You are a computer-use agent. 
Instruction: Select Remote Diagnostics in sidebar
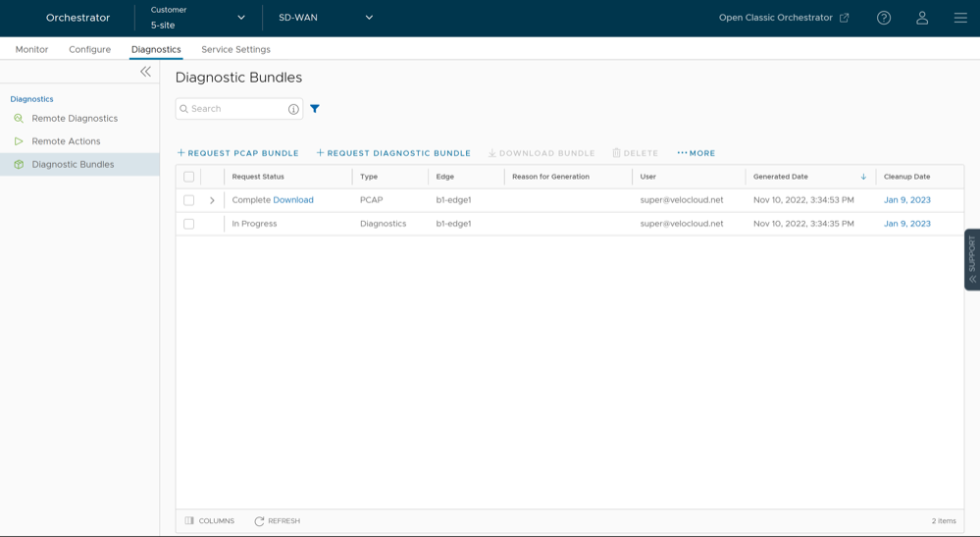pos(75,119)
